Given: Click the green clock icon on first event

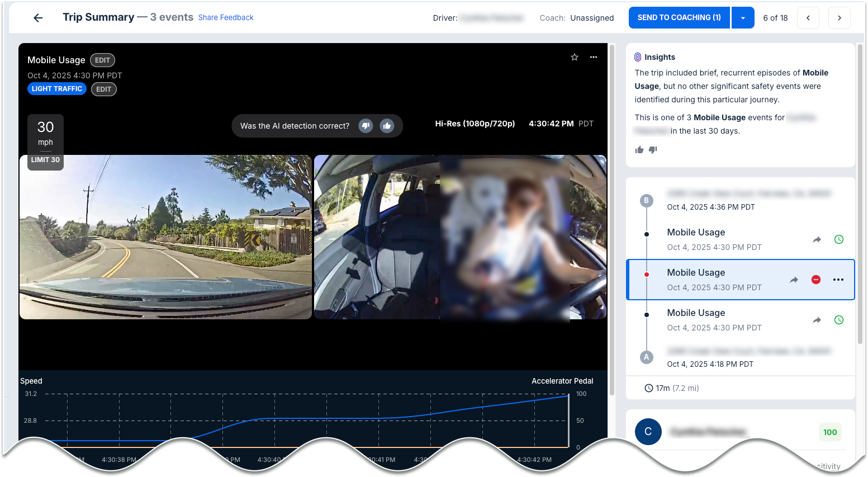Looking at the screenshot, I should pos(838,239).
